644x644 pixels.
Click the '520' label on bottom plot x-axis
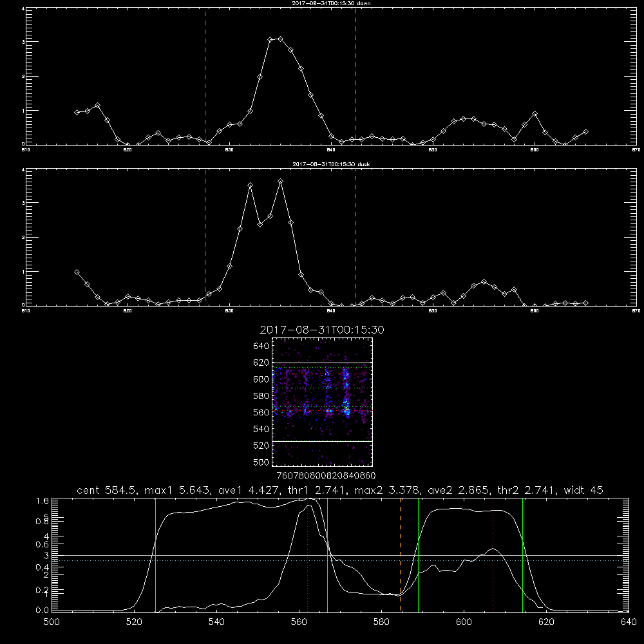134,621
